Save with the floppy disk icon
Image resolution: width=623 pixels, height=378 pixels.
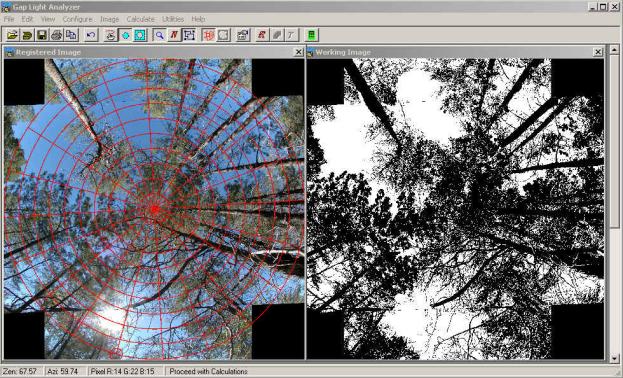pos(42,35)
